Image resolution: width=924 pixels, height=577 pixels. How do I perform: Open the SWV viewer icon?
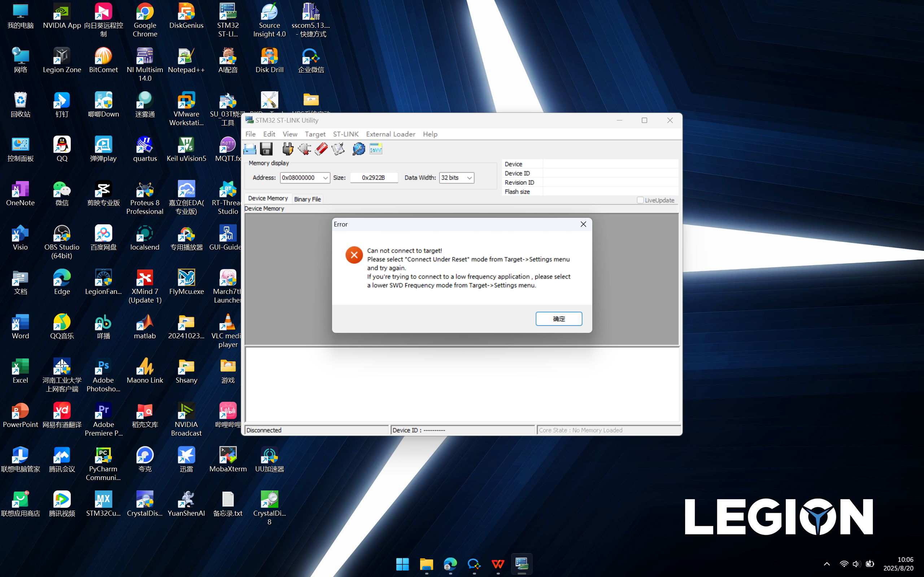[376, 149]
